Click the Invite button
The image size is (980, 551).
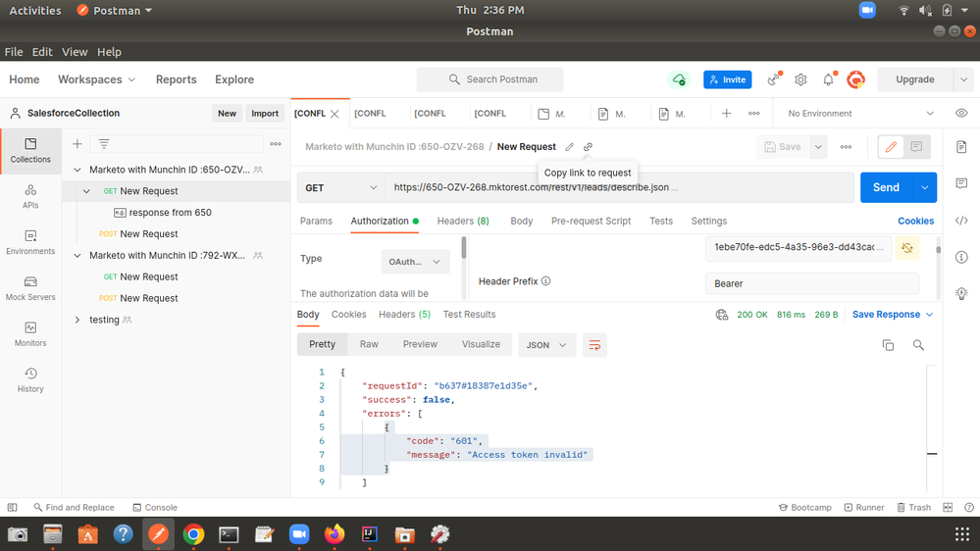coord(728,79)
